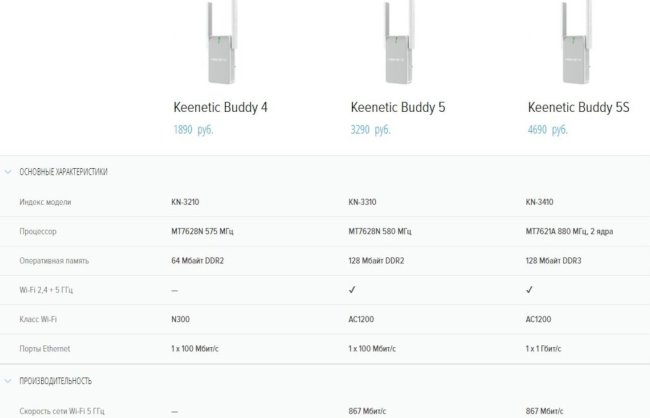
Task: Open the Keenetic Buddy 5 title link
Action: tap(398, 107)
